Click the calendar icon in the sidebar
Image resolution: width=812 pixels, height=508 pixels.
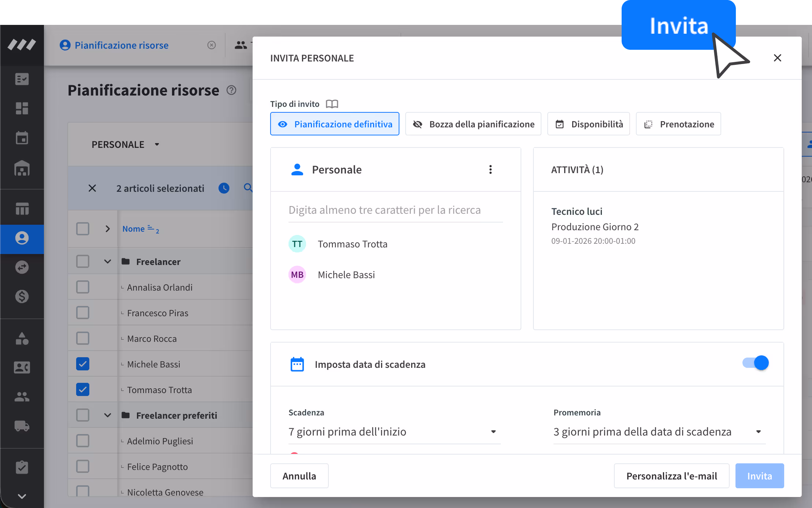tap(22, 138)
